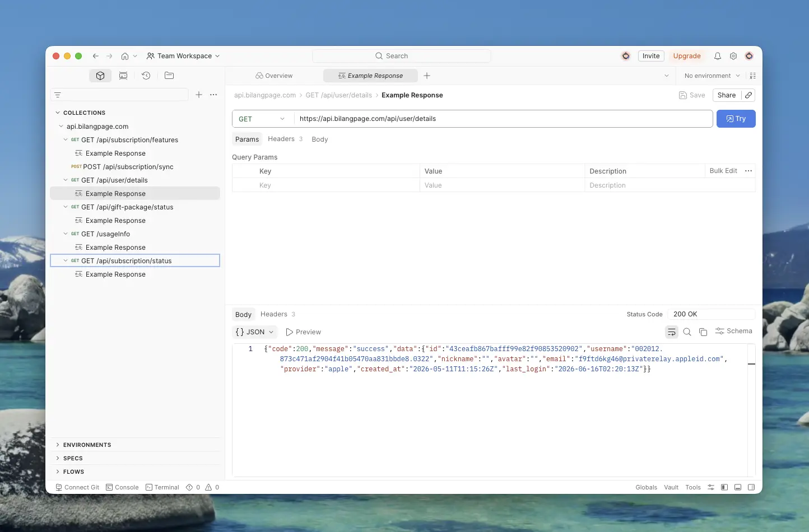Go back with the left arrow
The image size is (809, 532).
pos(96,56)
